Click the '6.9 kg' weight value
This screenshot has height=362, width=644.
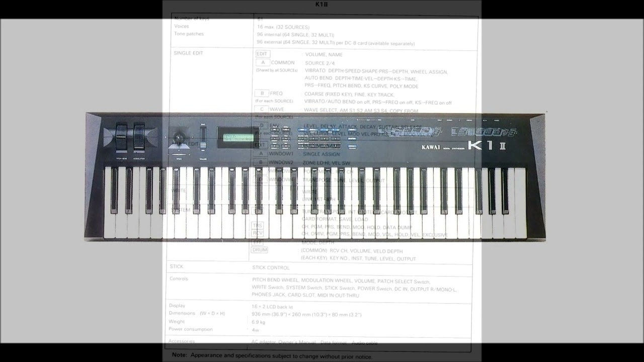[258, 322]
